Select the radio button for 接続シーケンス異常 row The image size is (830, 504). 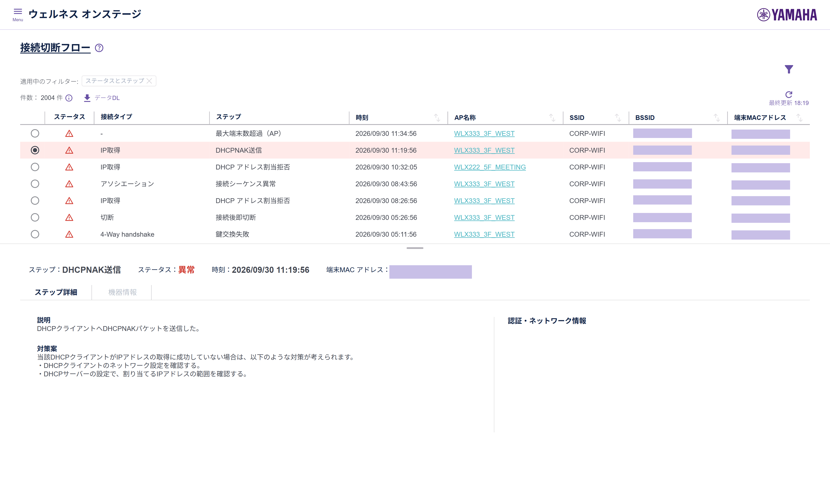pyautogui.click(x=35, y=184)
